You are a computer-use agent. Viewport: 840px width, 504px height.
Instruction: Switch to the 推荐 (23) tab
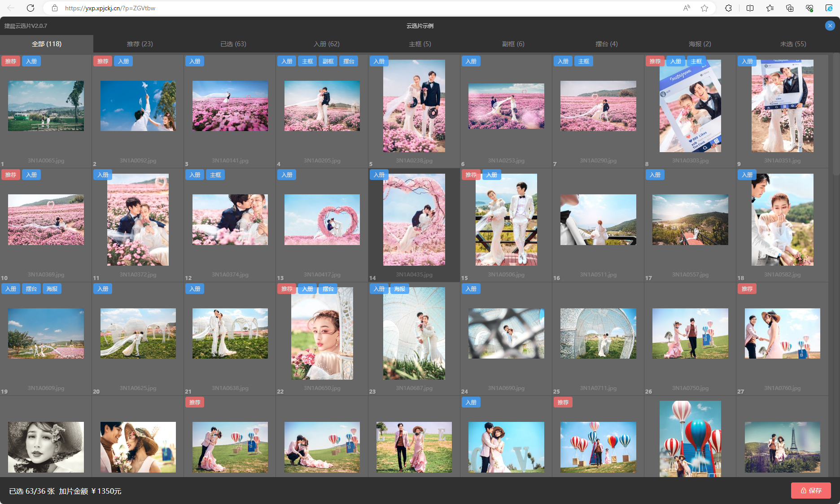(x=140, y=44)
